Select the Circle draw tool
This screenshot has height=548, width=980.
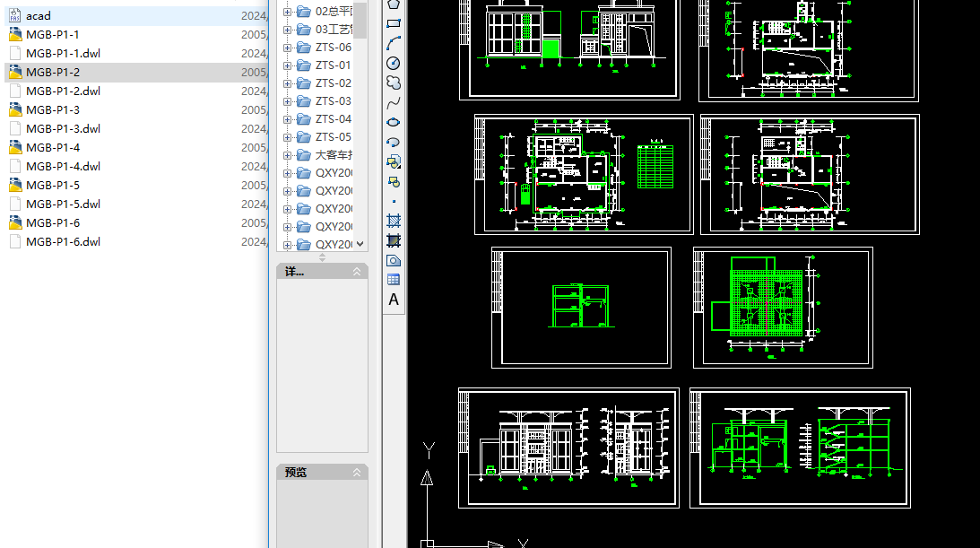tap(393, 63)
